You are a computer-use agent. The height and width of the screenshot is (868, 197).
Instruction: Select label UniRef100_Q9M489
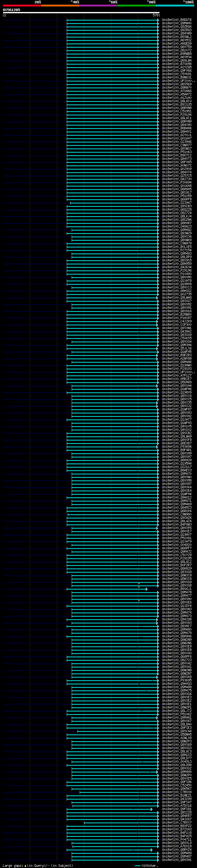coord(176,853)
